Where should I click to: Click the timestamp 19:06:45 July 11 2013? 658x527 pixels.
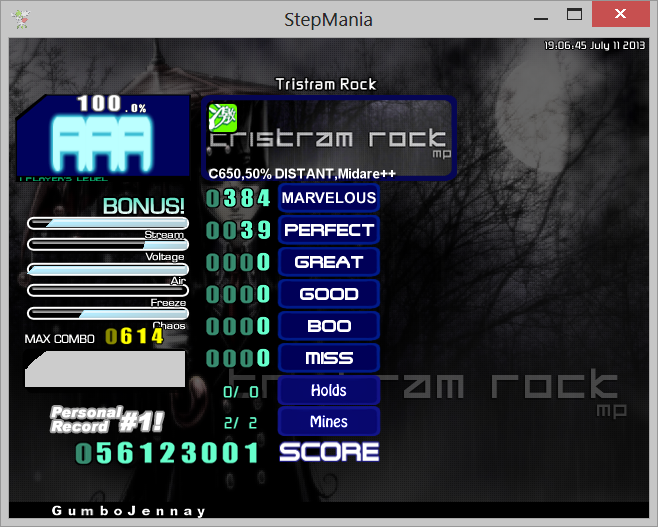[595, 45]
